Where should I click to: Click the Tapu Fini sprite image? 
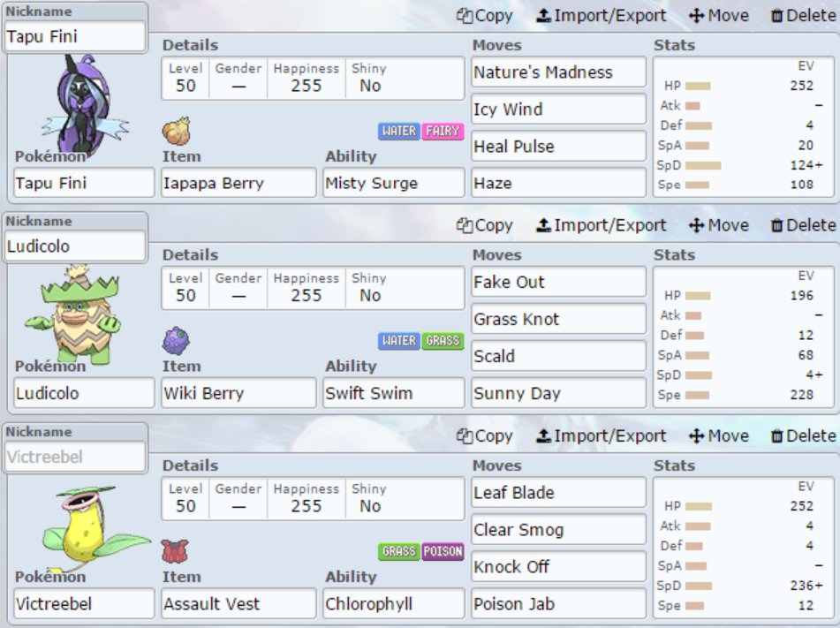(85, 104)
